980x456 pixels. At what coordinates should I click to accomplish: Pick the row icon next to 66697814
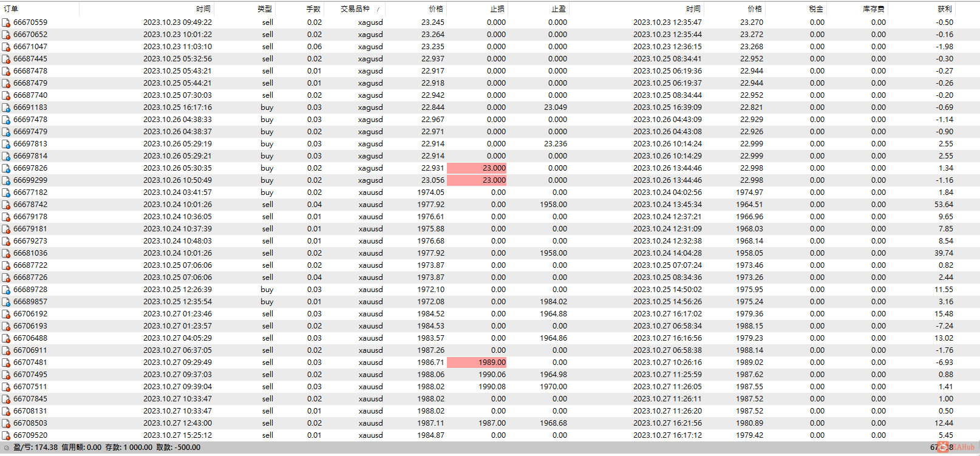[6, 156]
